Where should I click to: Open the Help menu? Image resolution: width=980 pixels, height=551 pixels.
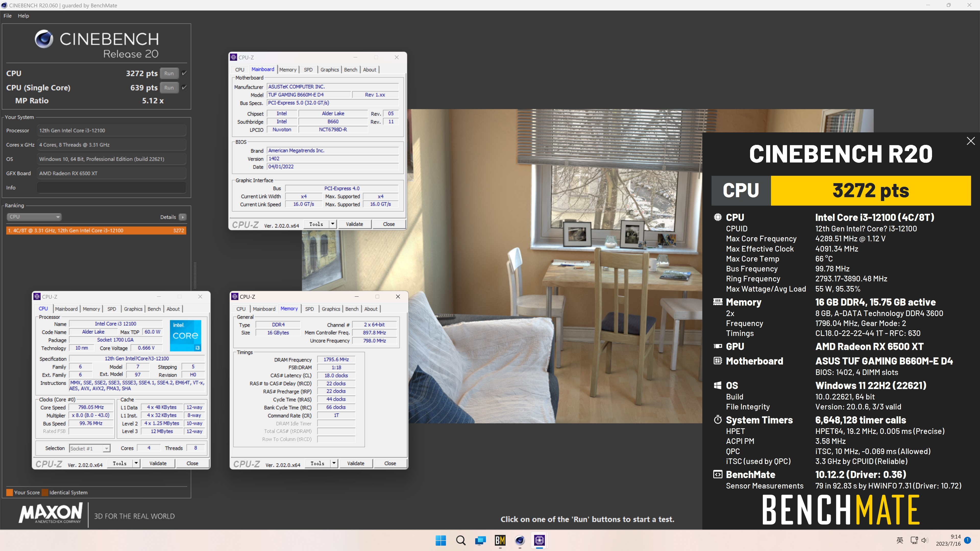click(x=23, y=16)
